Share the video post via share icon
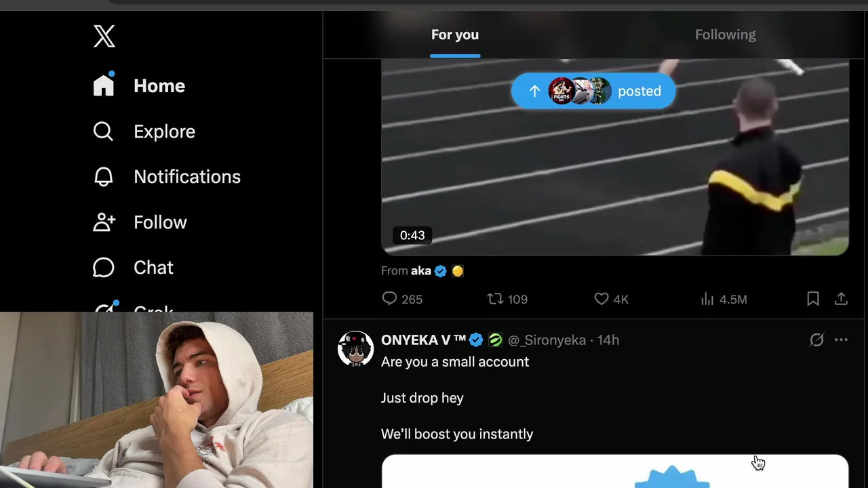 (x=841, y=299)
